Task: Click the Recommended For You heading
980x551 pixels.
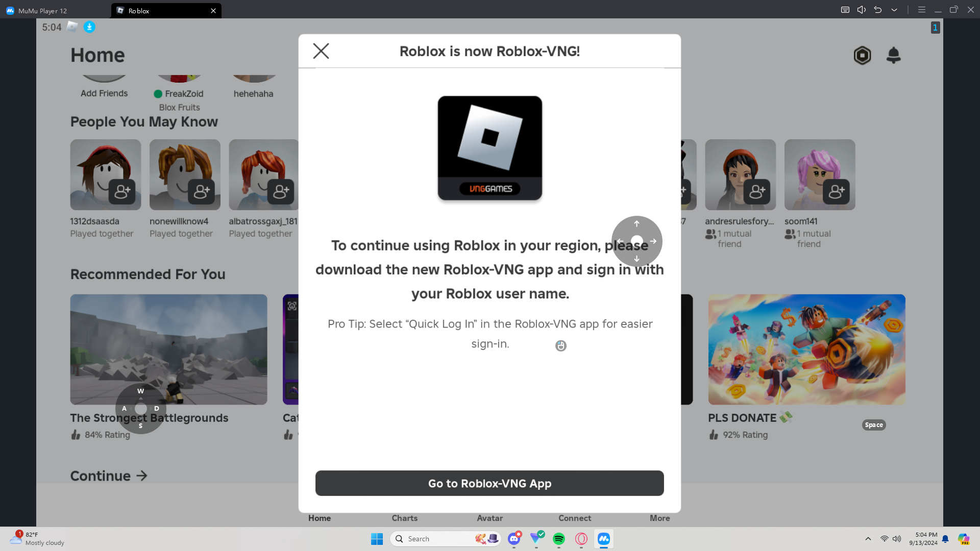Action: (x=148, y=274)
